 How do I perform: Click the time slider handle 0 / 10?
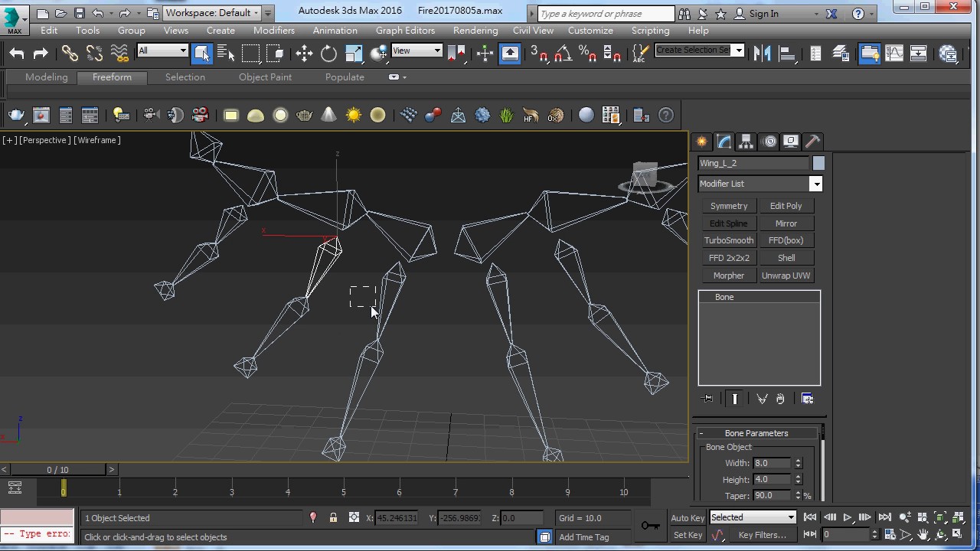[57, 470]
